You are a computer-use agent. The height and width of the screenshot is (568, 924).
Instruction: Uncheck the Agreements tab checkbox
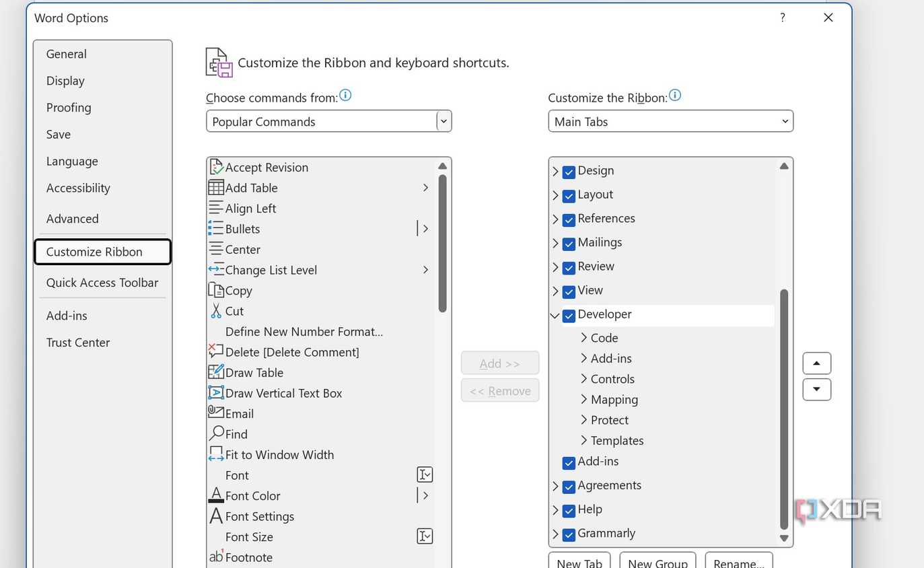pos(569,486)
